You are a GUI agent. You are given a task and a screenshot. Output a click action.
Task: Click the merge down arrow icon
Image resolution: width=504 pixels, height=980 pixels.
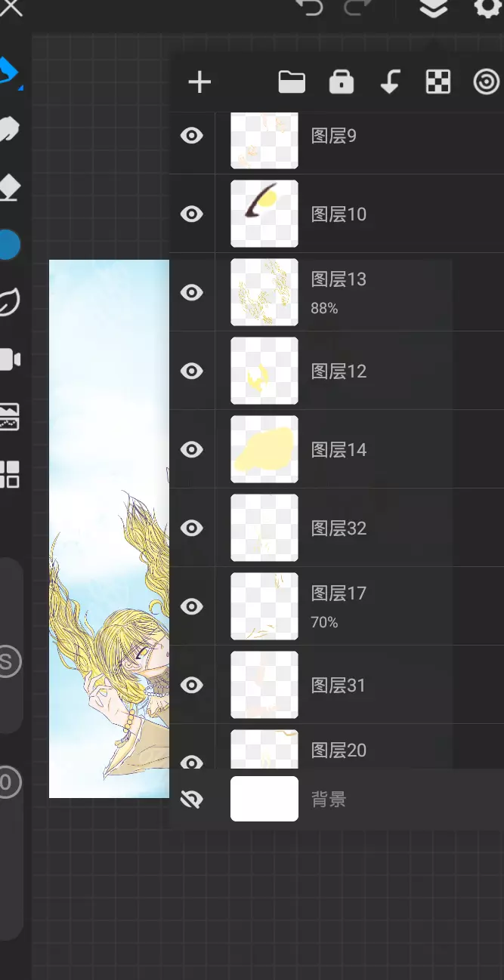point(390,82)
